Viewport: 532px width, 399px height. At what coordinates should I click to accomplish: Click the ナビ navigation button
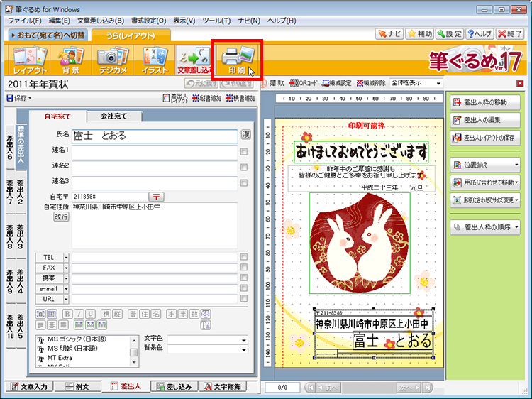coord(389,34)
